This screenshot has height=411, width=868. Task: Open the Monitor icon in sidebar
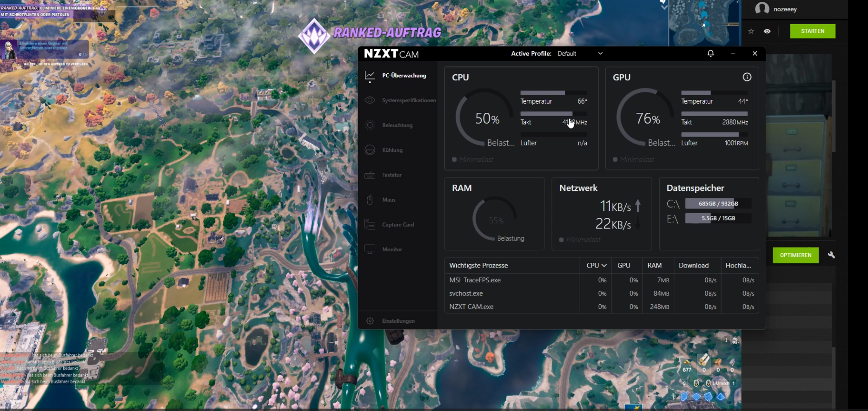click(370, 249)
